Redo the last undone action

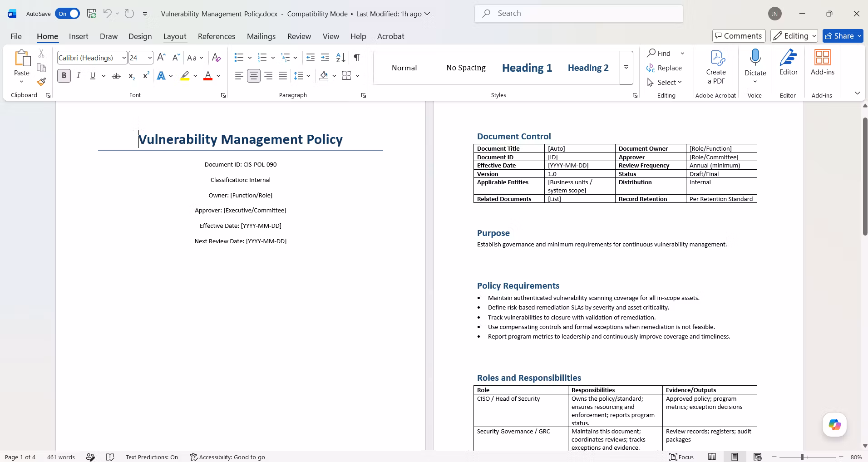click(129, 14)
